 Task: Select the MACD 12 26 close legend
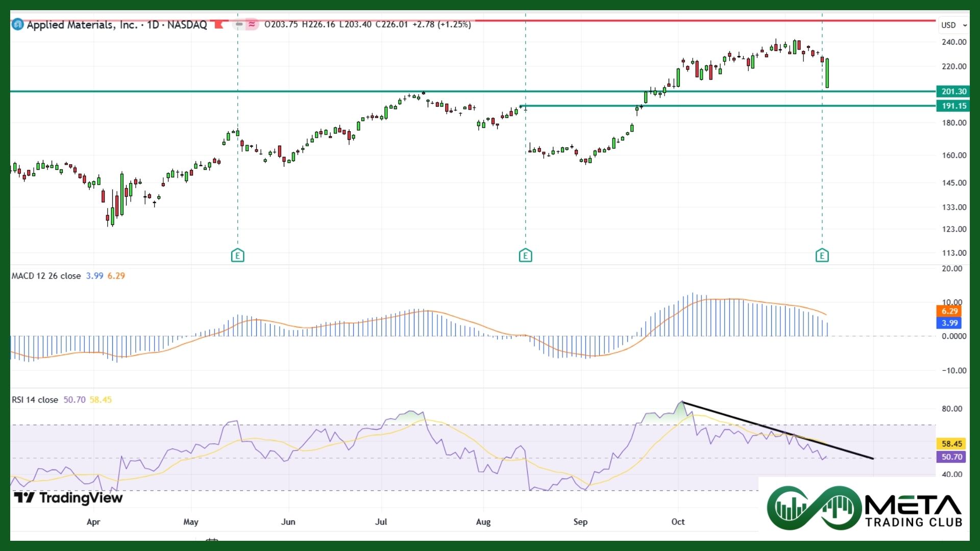point(46,276)
